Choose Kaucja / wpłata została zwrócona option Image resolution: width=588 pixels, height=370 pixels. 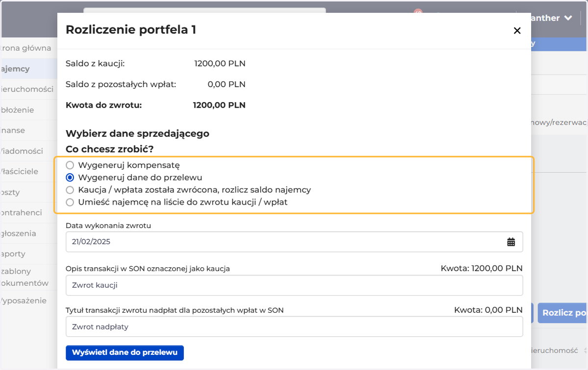(x=70, y=190)
